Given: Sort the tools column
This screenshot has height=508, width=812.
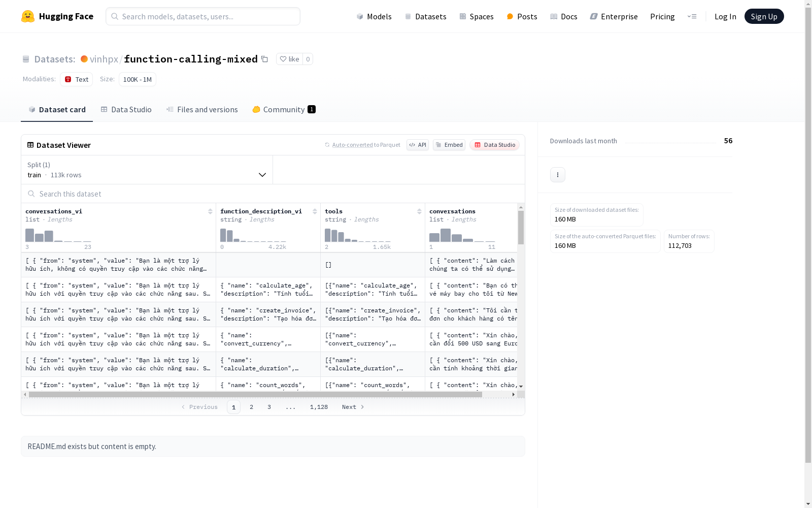Looking at the screenshot, I should click(419, 211).
